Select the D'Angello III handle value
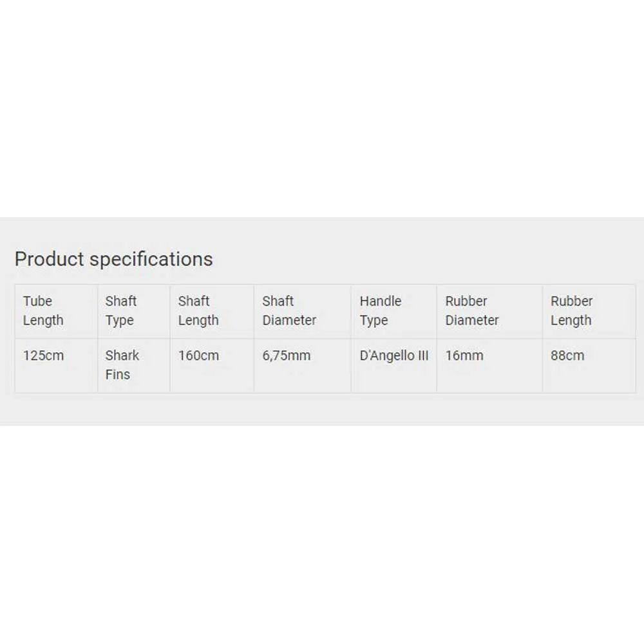Viewport: 644px width, 644px height. (x=393, y=355)
